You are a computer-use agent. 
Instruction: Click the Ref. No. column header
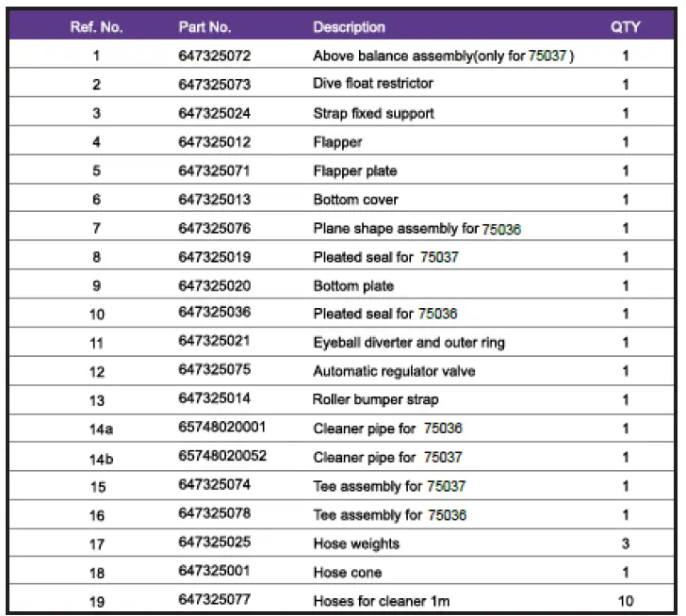[x=96, y=27]
